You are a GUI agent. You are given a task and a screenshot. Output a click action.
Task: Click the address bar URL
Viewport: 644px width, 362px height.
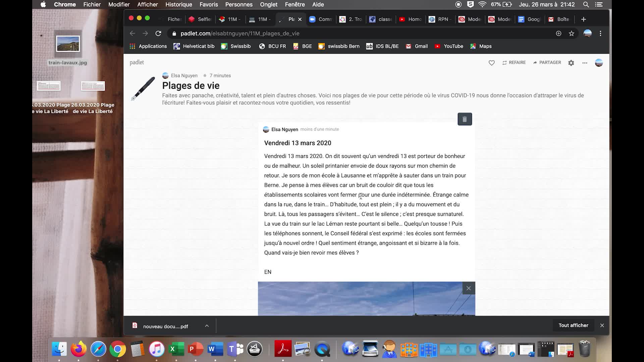click(240, 34)
